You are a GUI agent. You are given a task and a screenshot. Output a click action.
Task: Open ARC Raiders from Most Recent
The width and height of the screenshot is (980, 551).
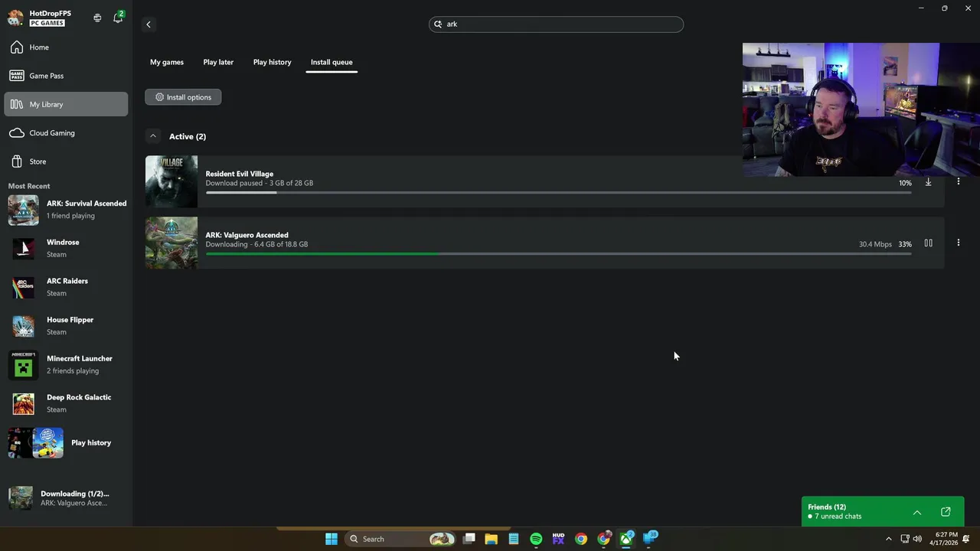(67, 287)
